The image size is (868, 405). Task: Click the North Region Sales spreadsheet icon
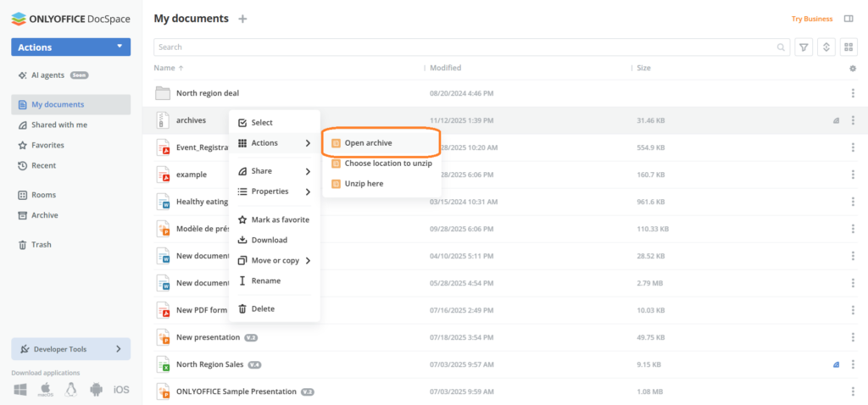(163, 364)
